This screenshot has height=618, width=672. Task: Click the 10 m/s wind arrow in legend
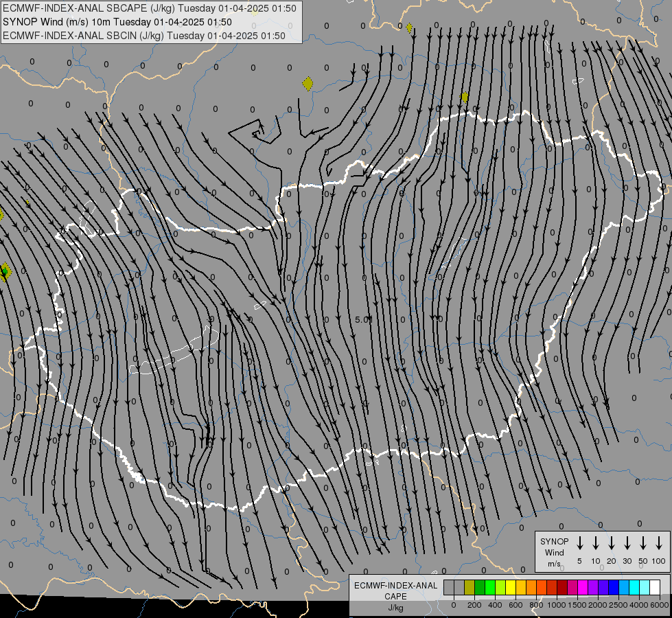pos(596,543)
